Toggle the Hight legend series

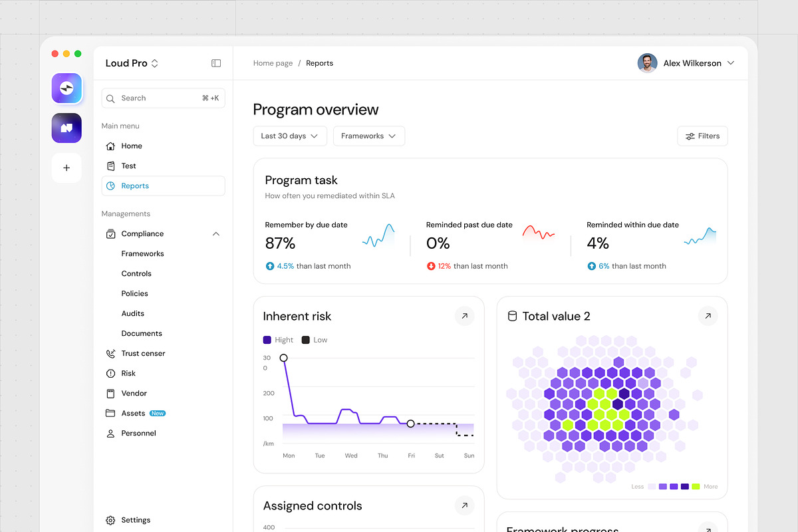(x=278, y=340)
